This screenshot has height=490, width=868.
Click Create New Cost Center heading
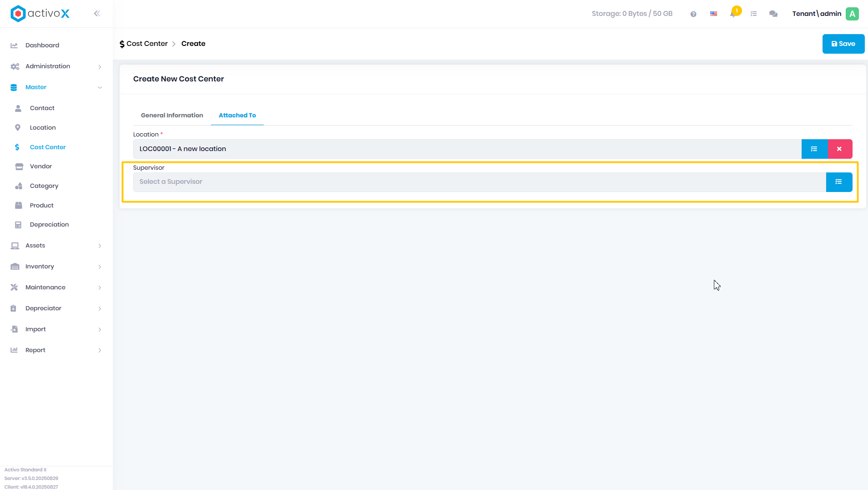pos(179,79)
